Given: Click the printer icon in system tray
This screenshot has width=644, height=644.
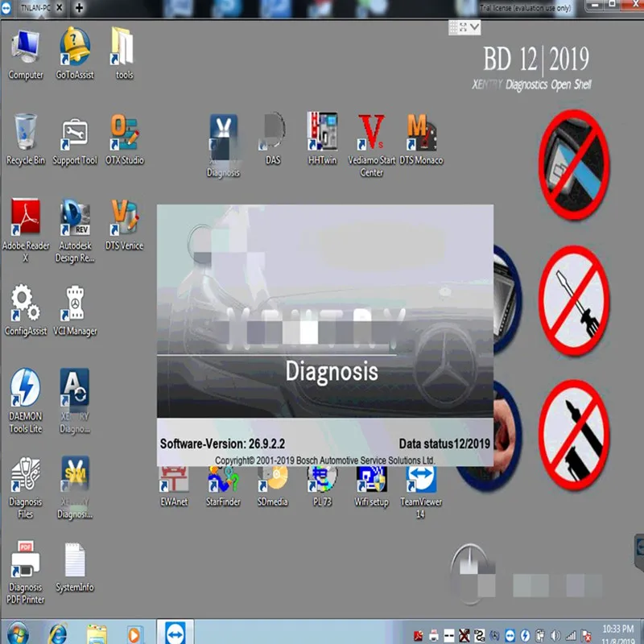Looking at the screenshot, I should [434, 636].
